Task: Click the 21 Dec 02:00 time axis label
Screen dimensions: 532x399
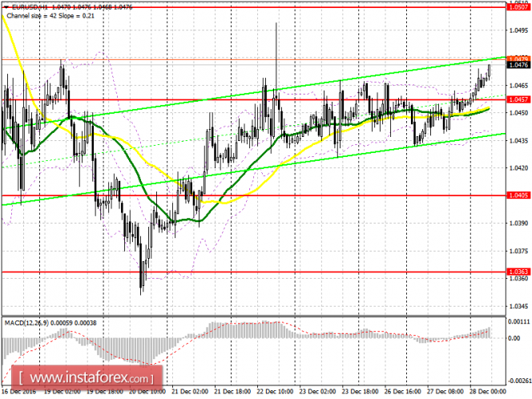Action: pyautogui.click(x=190, y=391)
